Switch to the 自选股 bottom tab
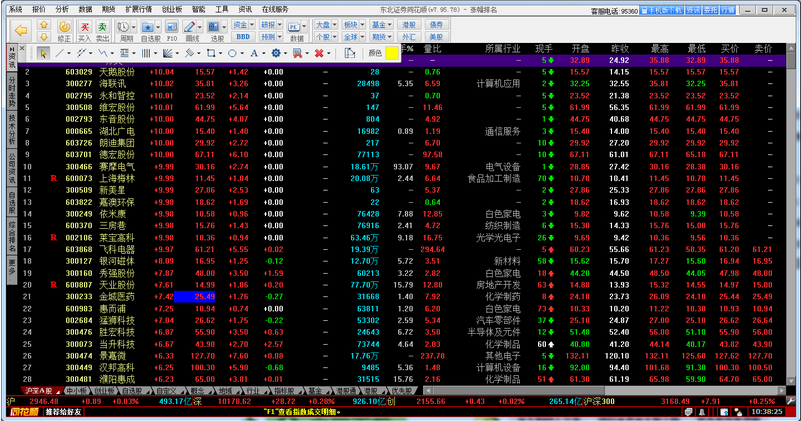This screenshot has width=801, height=421. tap(132, 391)
